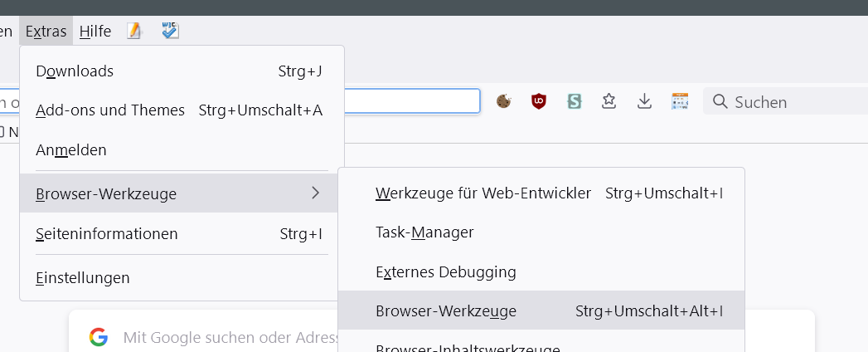
Task: Click the bookmark star tray icon
Action: tap(609, 101)
